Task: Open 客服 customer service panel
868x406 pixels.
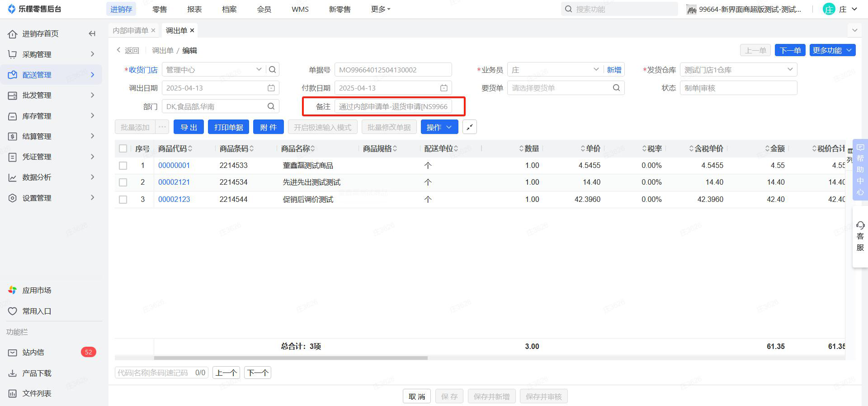Action: click(x=860, y=236)
